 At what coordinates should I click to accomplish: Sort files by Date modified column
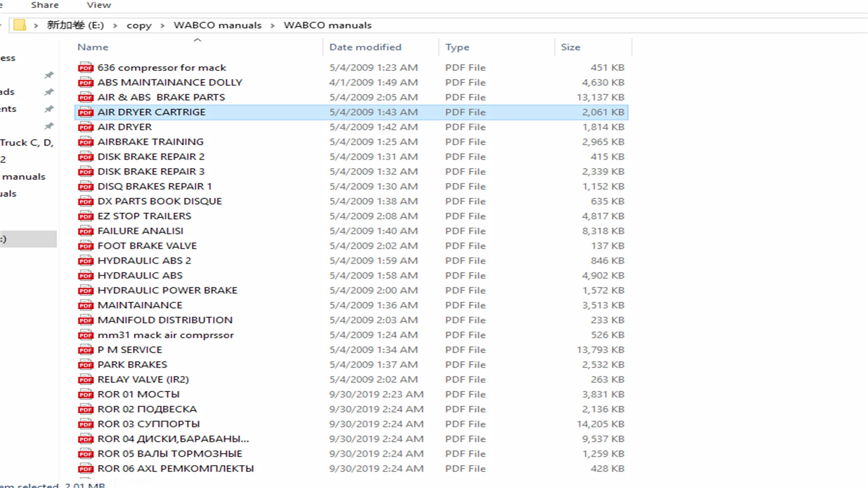[365, 47]
